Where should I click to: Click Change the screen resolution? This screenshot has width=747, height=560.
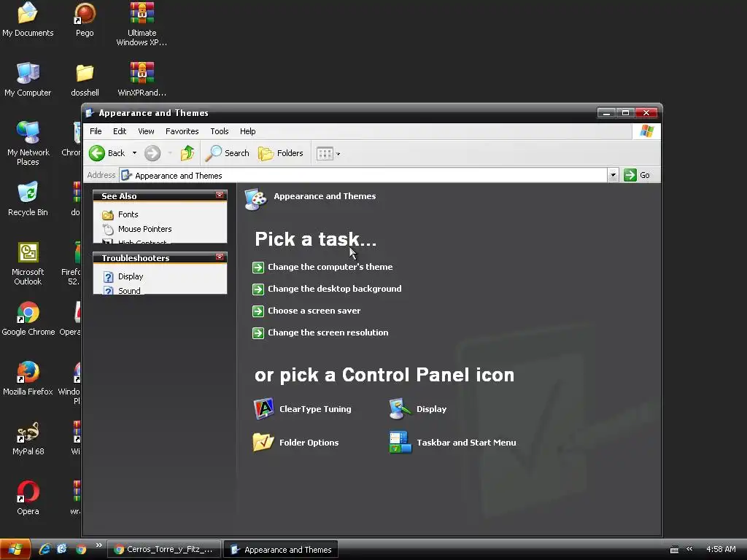coord(320,332)
